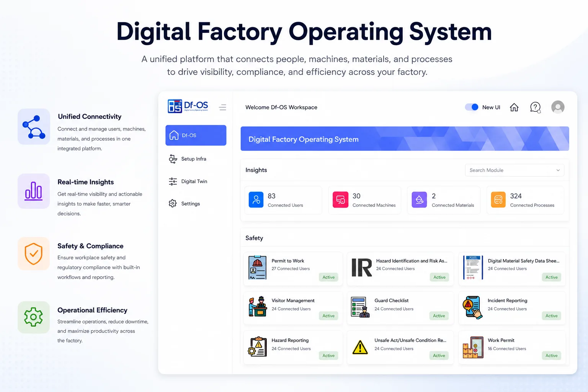Click the Connected Users blue icon
Image resolution: width=588 pixels, height=392 pixels.
pyautogui.click(x=256, y=200)
